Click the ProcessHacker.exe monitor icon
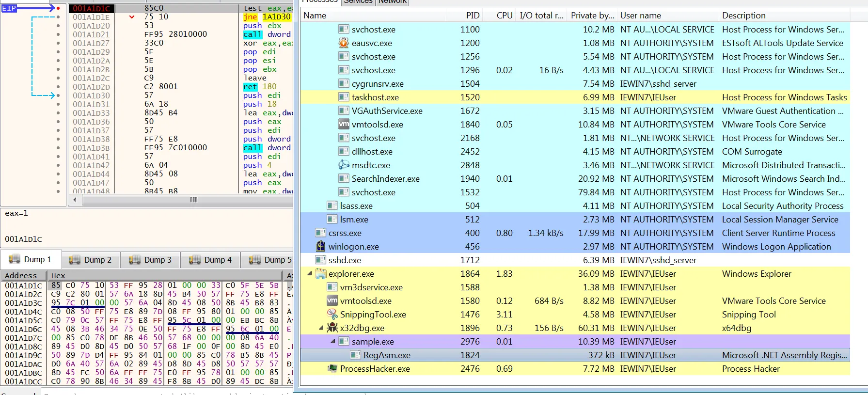 pyautogui.click(x=332, y=369)
